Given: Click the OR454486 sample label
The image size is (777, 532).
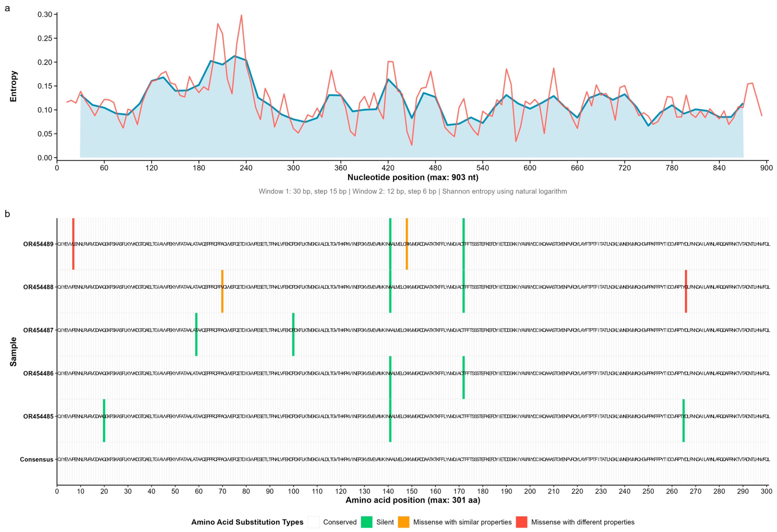Looking at the screenshot, I should (x=38, y=373).
